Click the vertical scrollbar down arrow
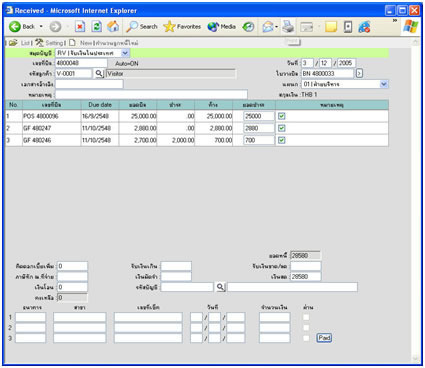Image resolution: width=425 pixels, height=368 pixels. (x=415, y=359)
